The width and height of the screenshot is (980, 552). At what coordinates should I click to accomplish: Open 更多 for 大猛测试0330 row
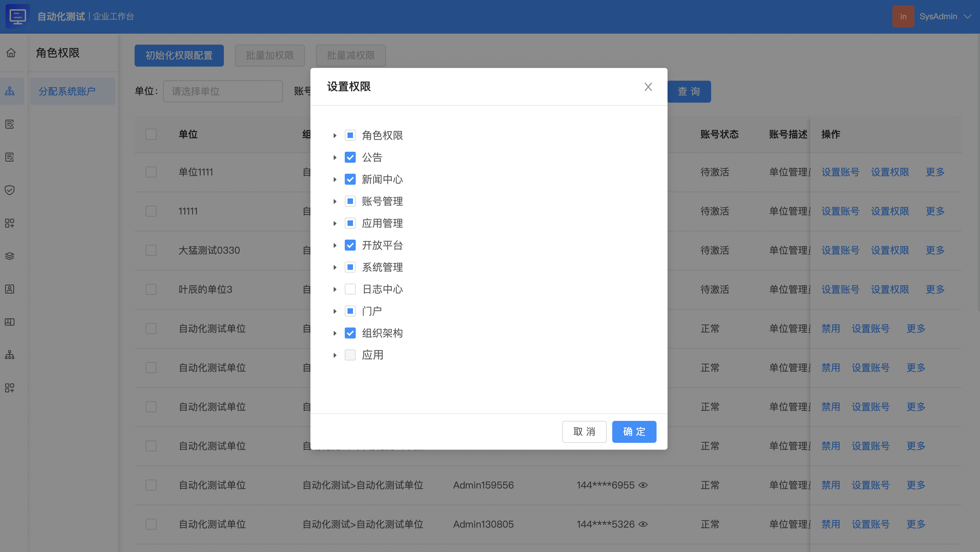coord(935,250)
